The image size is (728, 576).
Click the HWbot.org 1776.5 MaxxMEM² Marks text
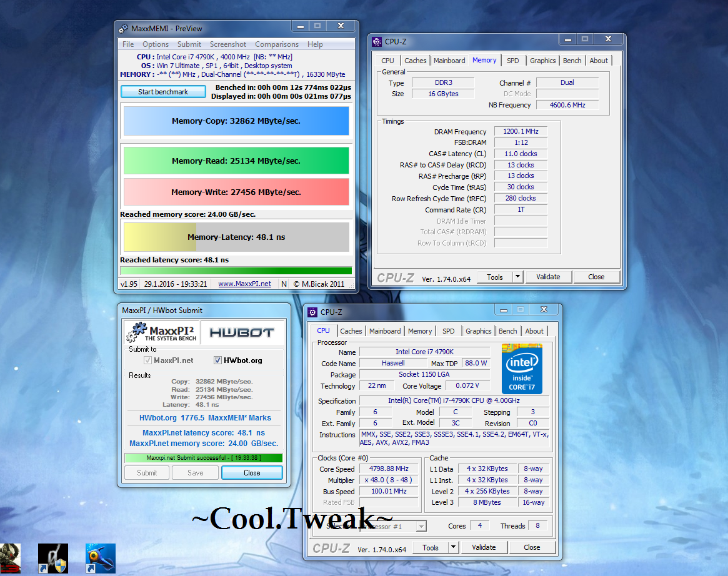(x=205, y=418)
